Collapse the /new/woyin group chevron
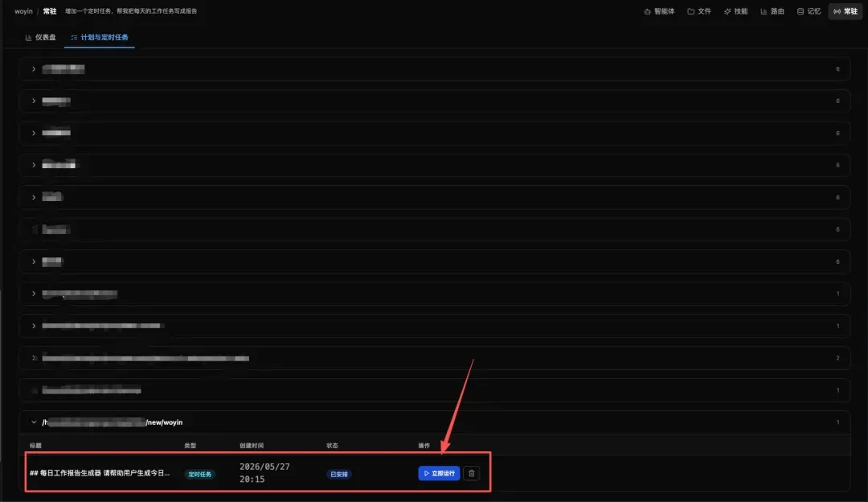This screenshot has width=868, height=502. pos(34,422)
